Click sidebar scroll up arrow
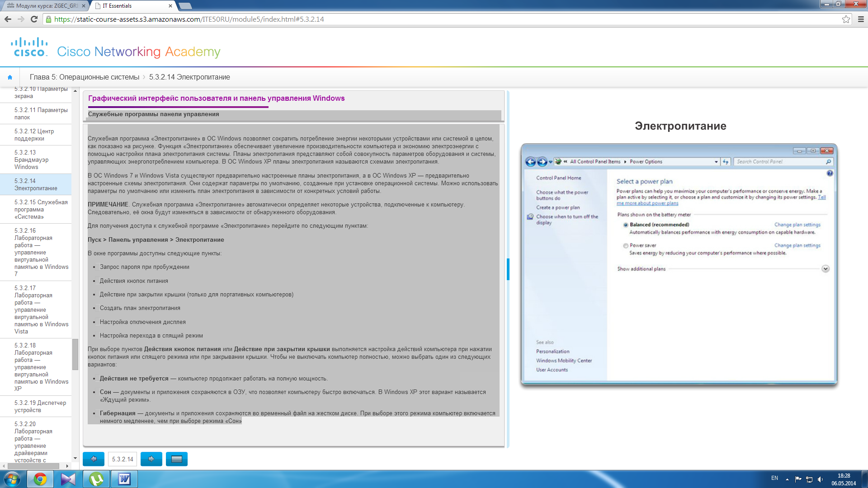868x488 pixels. coord(75,91)
